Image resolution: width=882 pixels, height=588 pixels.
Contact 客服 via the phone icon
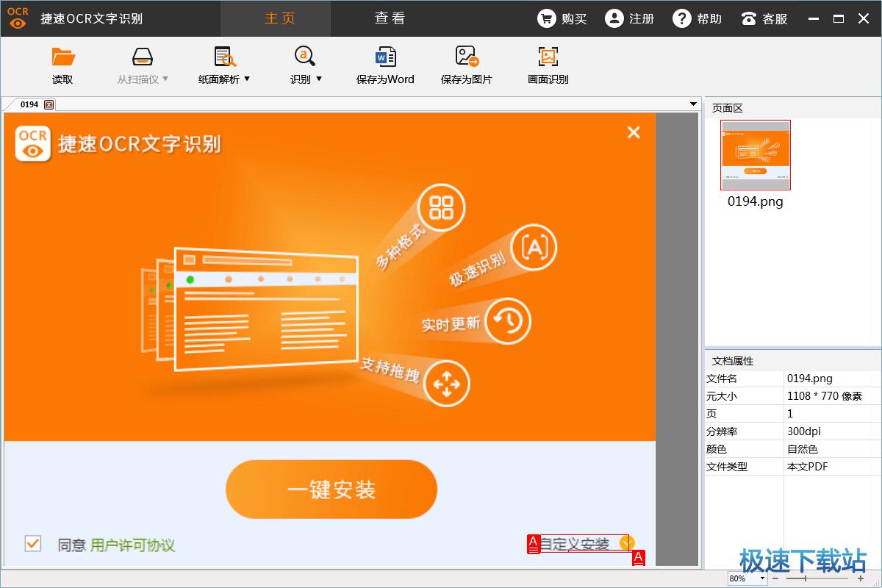(x=749, y=18)
